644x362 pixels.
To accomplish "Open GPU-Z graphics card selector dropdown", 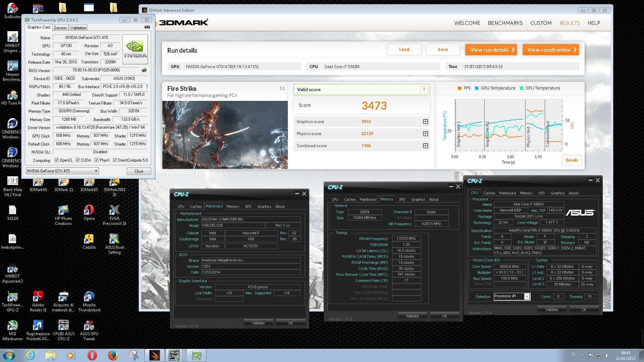I will (62, 171).
